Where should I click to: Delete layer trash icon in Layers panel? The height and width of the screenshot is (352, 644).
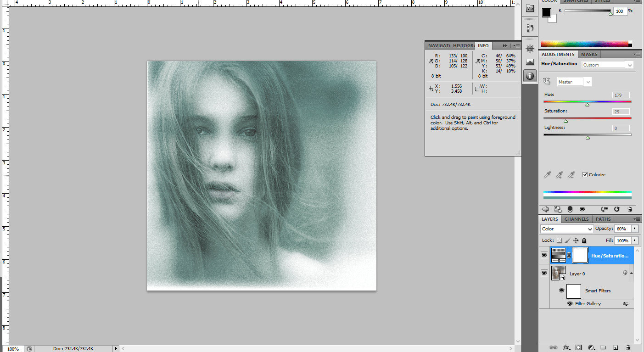pos(628,347)
